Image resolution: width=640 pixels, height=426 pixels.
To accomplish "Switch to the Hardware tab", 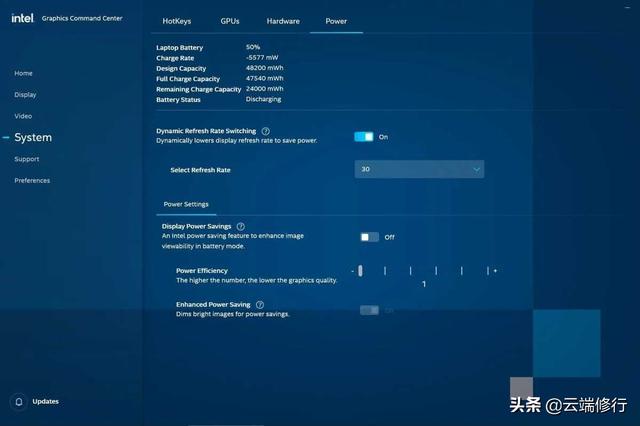I will coord(283,21).
